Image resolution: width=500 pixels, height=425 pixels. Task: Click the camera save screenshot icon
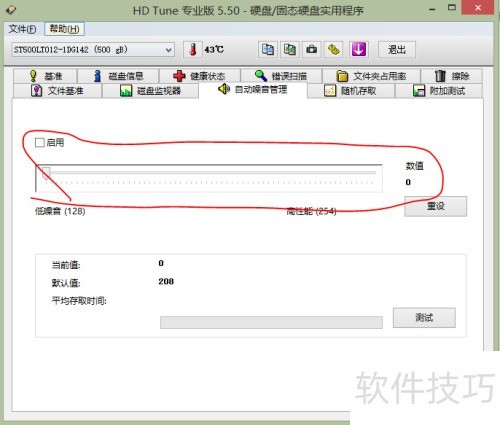312,50
